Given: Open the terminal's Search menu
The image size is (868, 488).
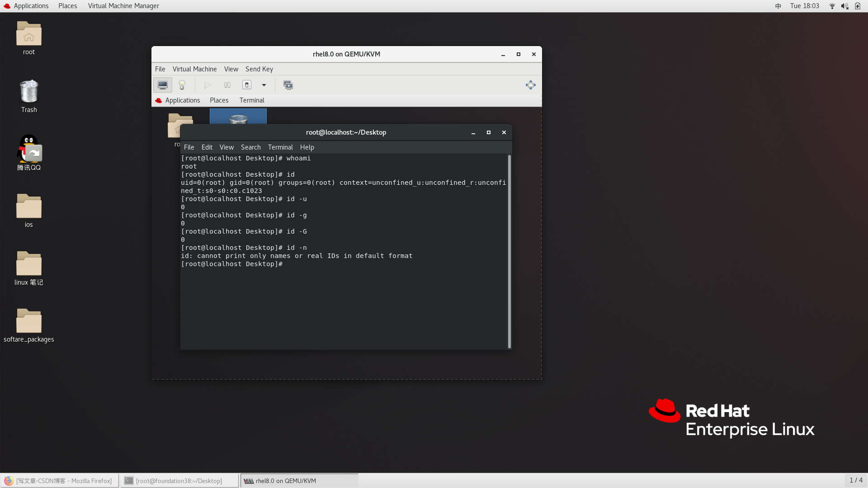Looking at the screenshot, I should (x=250, y=147).
